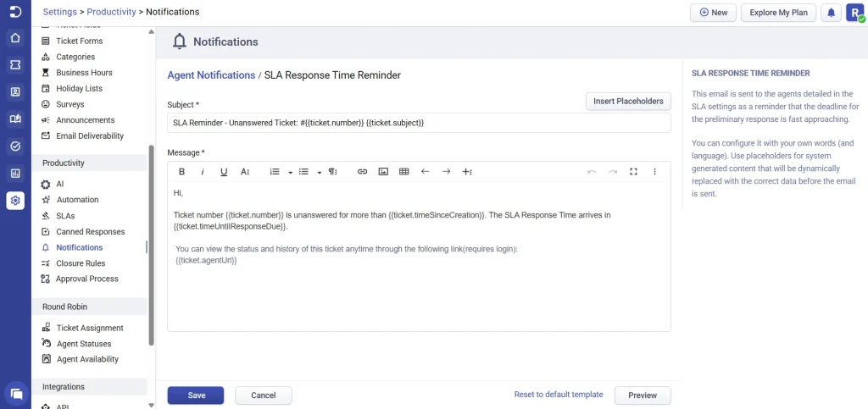
Task: Click the undo icon in editor
Action: pos(592,172)
